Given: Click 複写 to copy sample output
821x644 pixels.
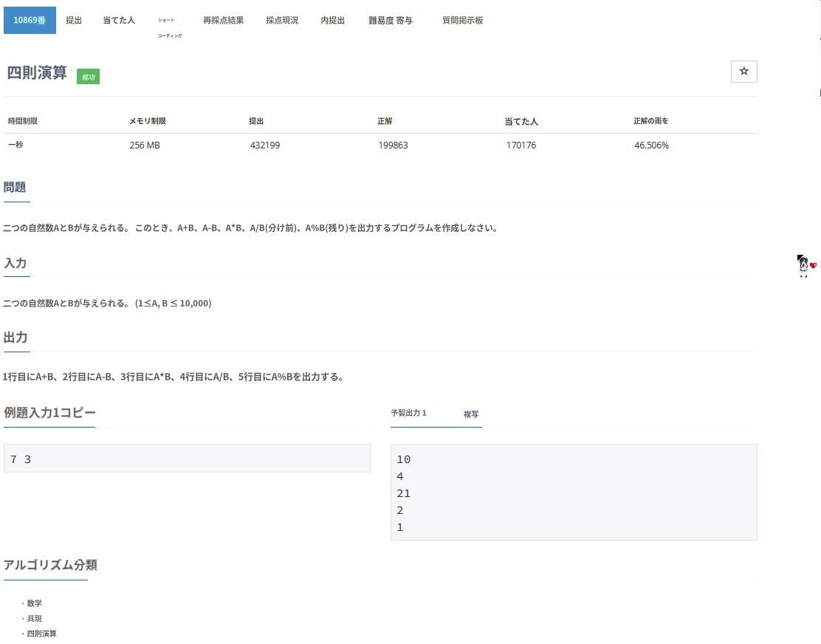Looking at the screenshot, I should tap(471, 414).
